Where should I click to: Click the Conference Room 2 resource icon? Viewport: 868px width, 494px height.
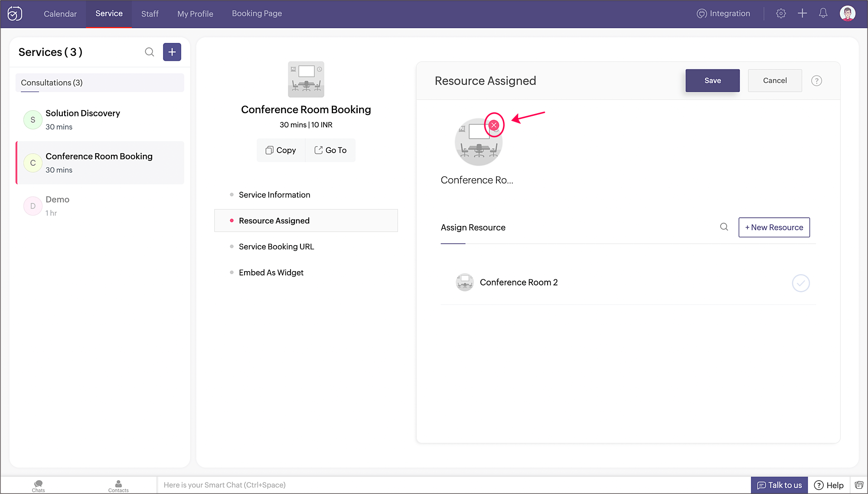point(465,282)
